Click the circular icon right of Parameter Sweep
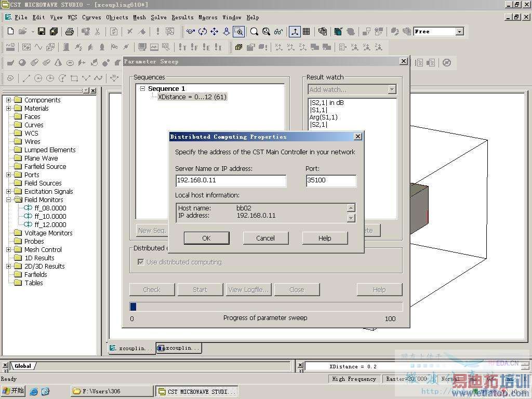This screenshot has width=532, height=399. (447, 62)
